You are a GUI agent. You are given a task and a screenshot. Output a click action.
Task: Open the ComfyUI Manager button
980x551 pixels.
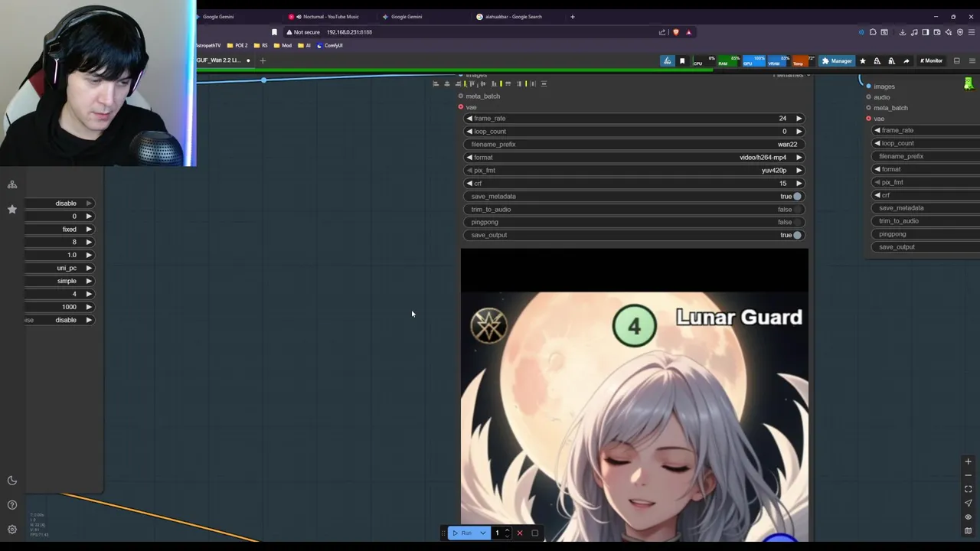pos(837,61)
